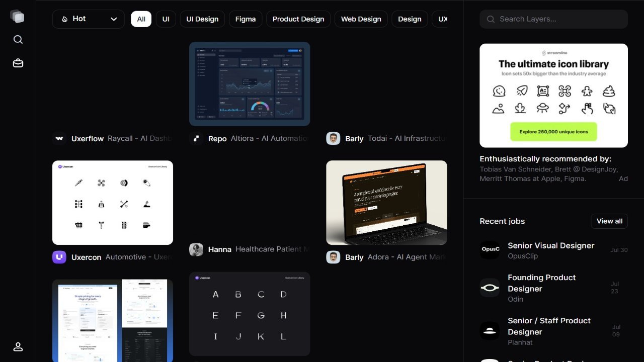Select the UI filter tab

pos(166,19)
